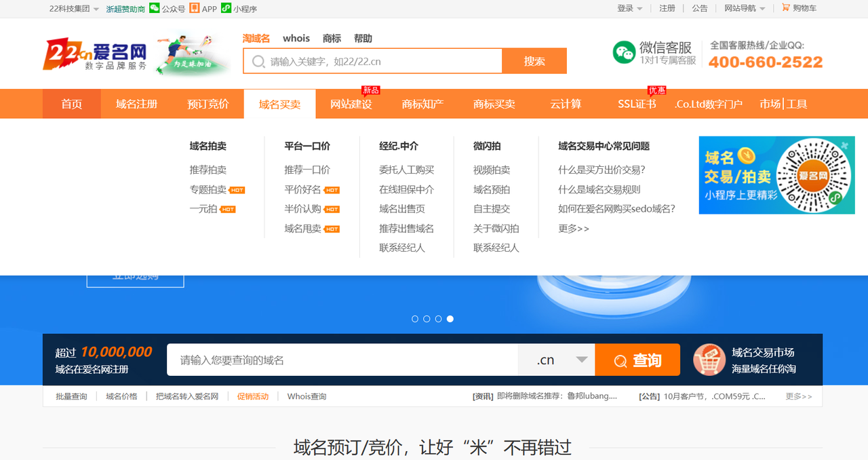Select the third carousel indicator dot

[x=438, y=319]
